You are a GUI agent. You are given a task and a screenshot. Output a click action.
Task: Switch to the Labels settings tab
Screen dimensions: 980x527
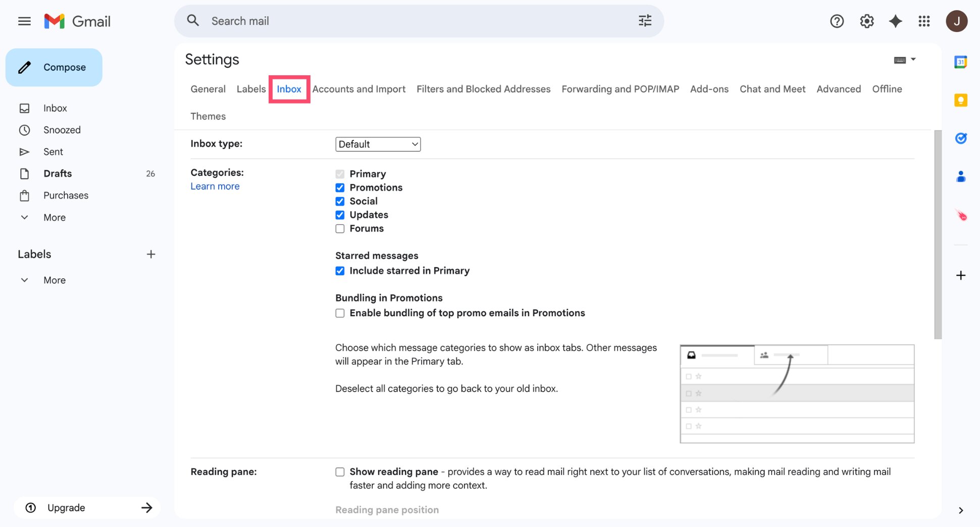pos(251,89)
